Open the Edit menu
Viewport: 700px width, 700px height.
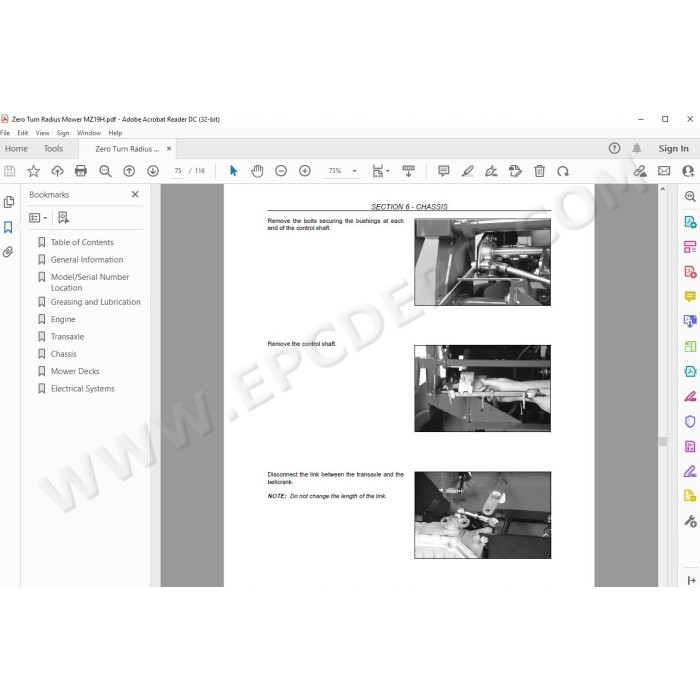(x=22, y=133)
